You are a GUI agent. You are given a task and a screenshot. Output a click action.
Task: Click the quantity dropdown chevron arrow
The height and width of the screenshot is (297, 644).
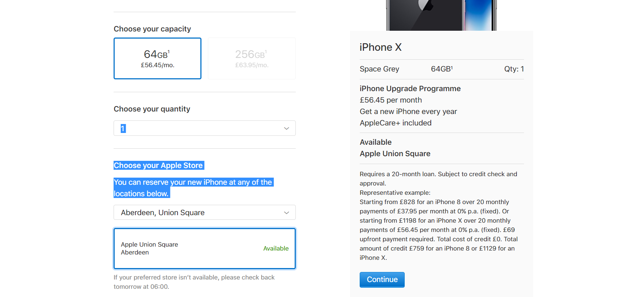click(x=286, y=128)
